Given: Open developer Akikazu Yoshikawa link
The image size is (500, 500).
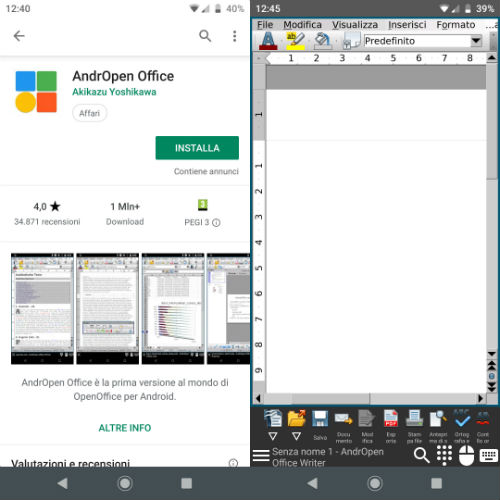Looking at the screenshot, I should coord(114,92).
